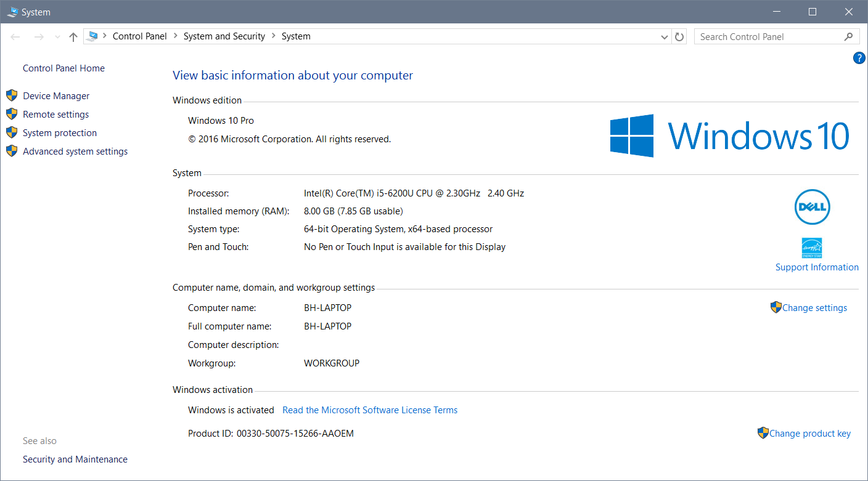Image resolution: width=868 pixels, height=481 pixels.
Task: Click the shield icon beside Change settings
Action: (x=776, y=307)
